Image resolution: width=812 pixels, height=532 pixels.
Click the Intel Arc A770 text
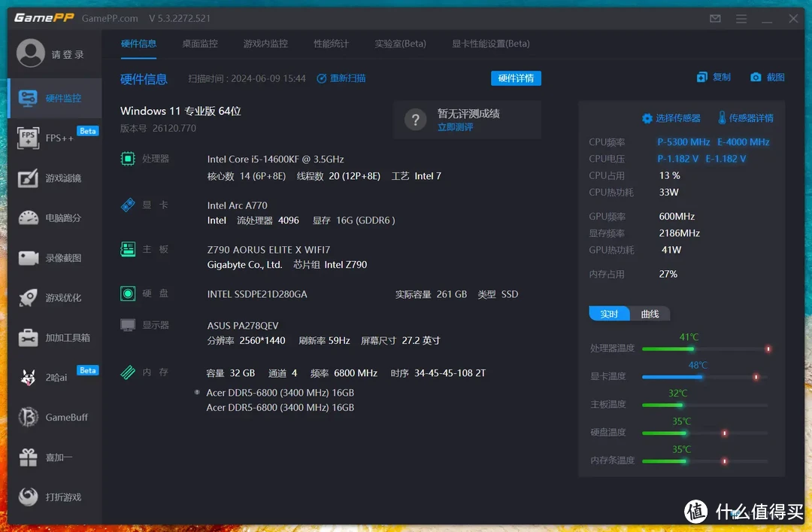point(237,205)
